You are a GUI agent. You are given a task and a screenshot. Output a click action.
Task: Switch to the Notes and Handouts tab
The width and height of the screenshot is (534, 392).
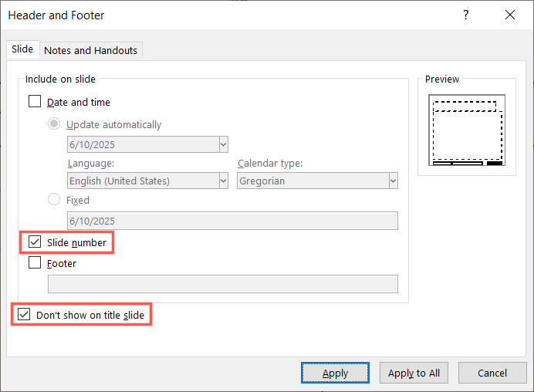pos(90,50)
